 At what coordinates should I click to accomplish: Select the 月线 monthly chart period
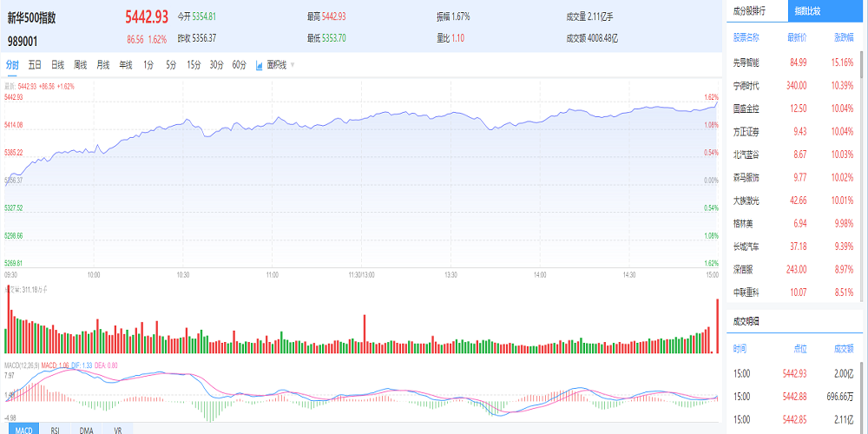tap(103, 65)
